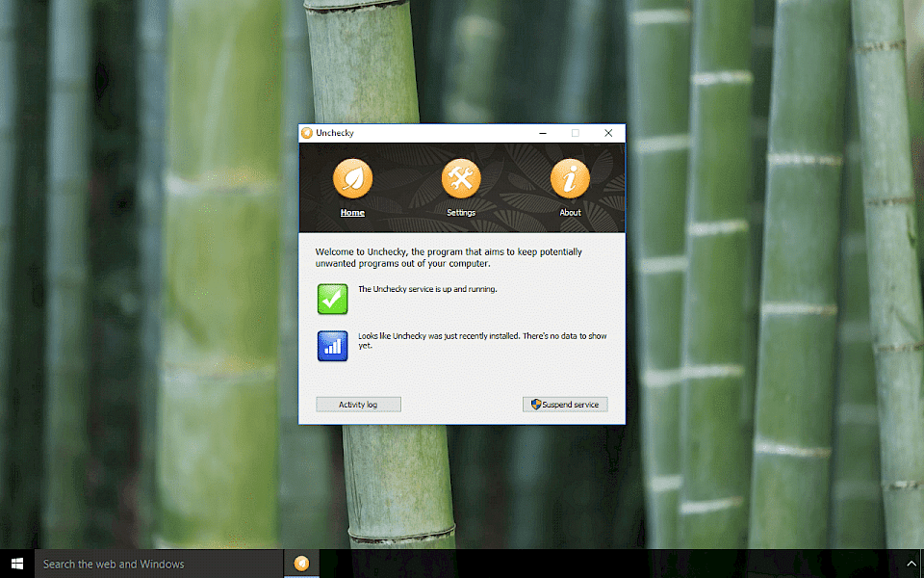Click the 'Unchecky service is up and running' text
This screenshot has height=578, width=924.
coord(427,289)
